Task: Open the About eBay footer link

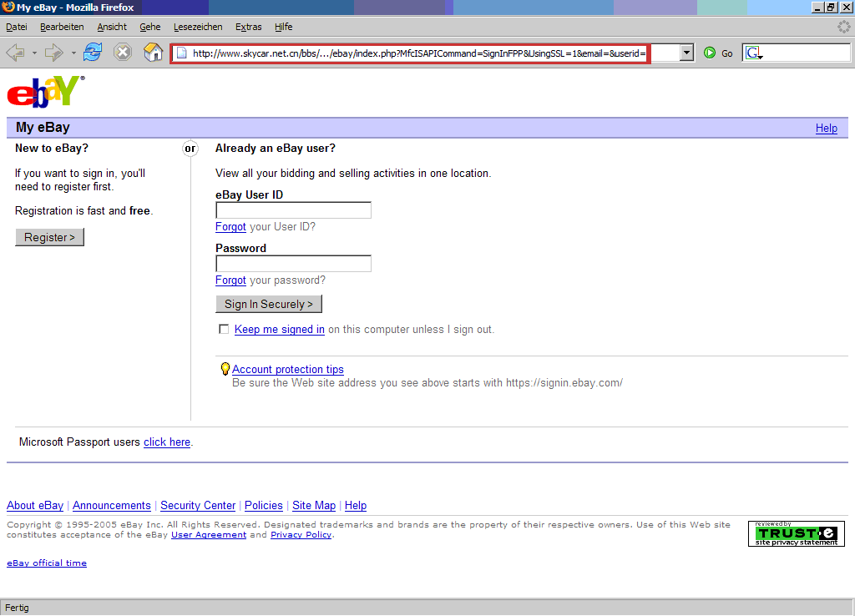Action: (35, 505)
